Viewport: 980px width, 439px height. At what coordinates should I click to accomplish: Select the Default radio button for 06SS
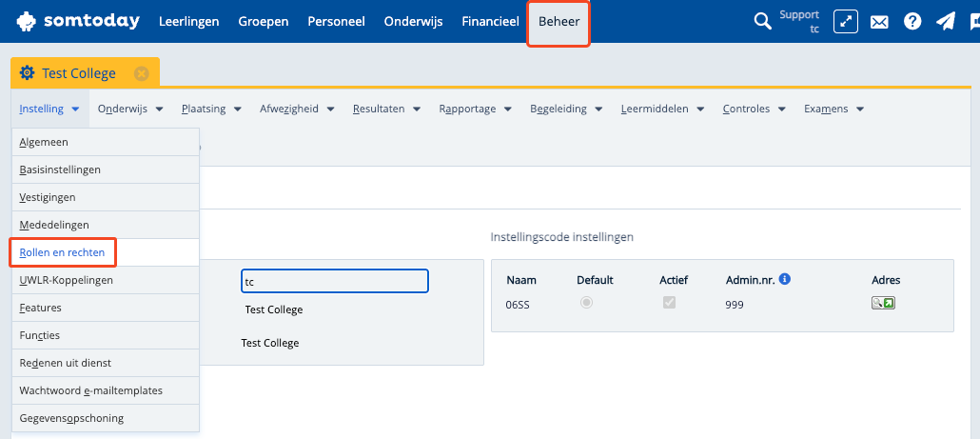pyautogui.click(x=586, y=303)
